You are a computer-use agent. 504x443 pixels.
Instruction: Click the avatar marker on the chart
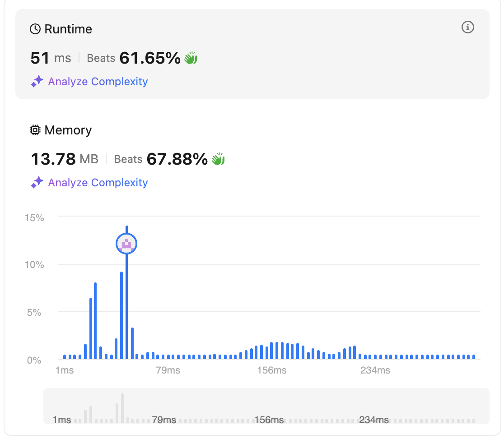click(126, 244)
